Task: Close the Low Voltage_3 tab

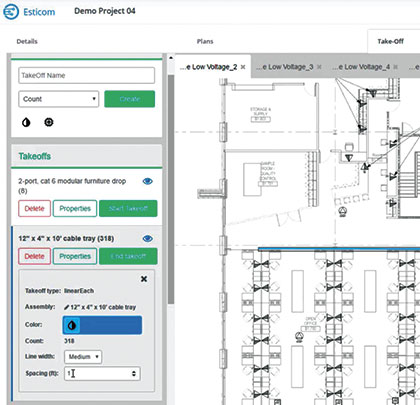Action: click(319, 67)
